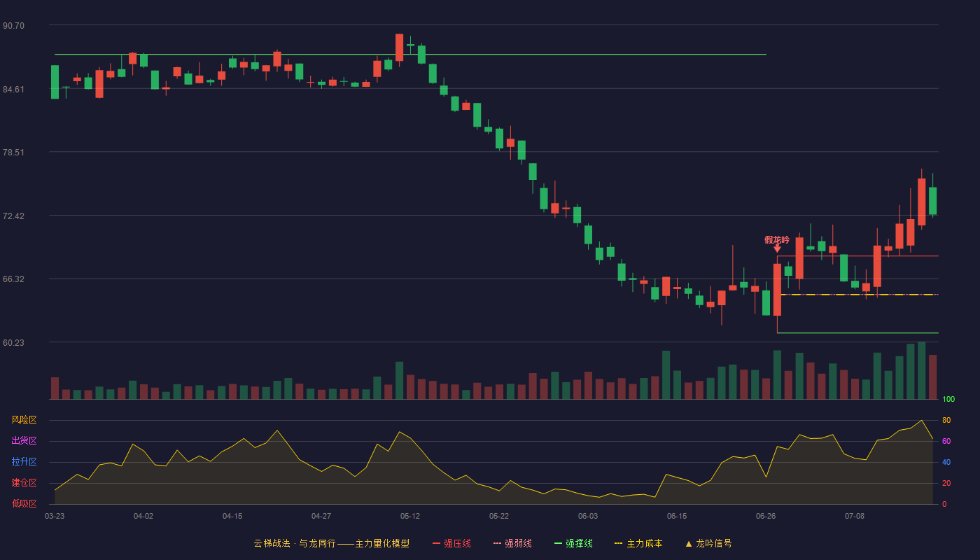Click the 出货区 zone label
This screenshot has width=980, height=560.
pos(24,441)
